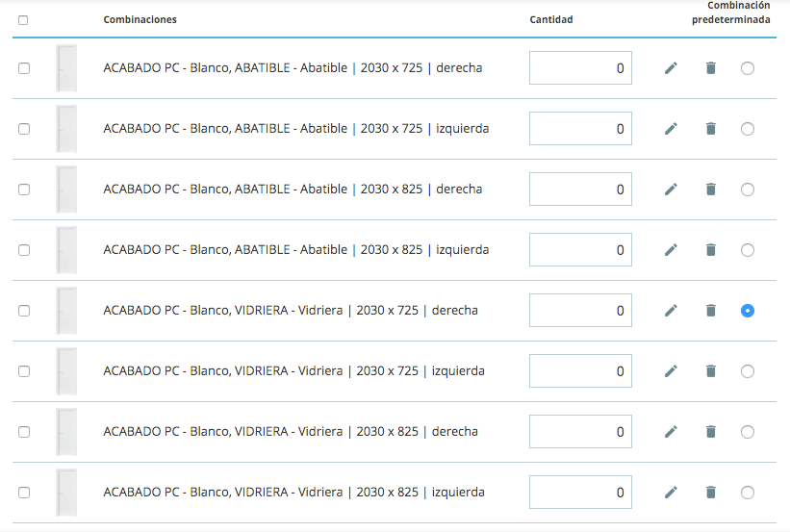Delete the Vidriera 2030 x 825 derecha combination

[x=711, y=432]
